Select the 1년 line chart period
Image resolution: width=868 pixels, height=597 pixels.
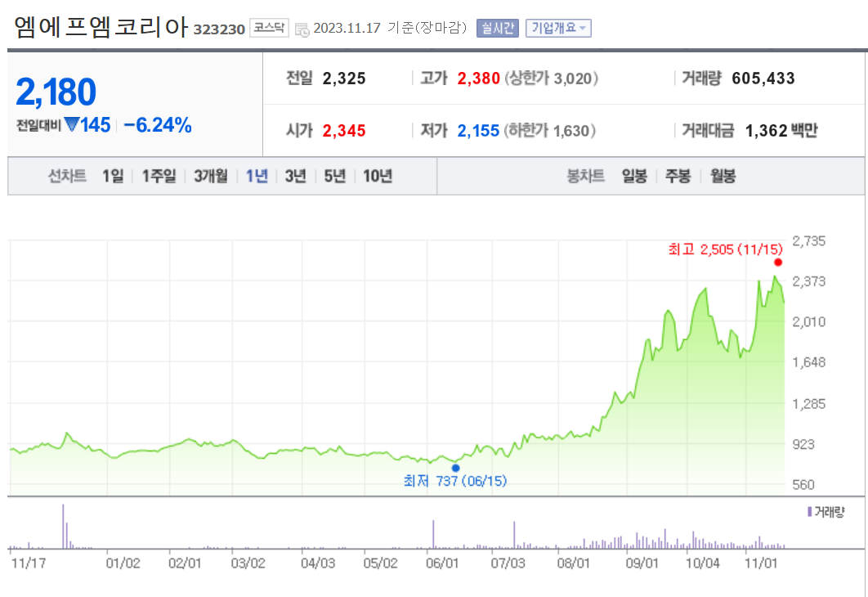click(x=257, y=176)
